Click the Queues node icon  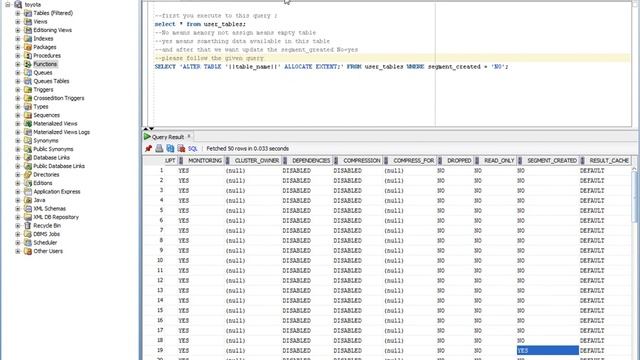[28, 73]
